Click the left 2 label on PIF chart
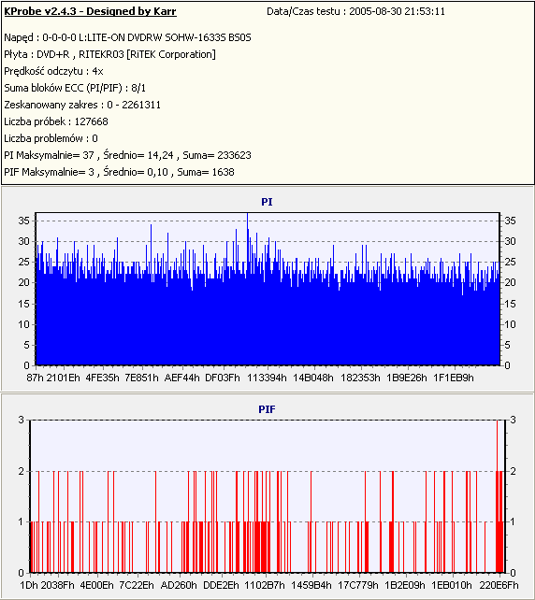 click(21, 471)
